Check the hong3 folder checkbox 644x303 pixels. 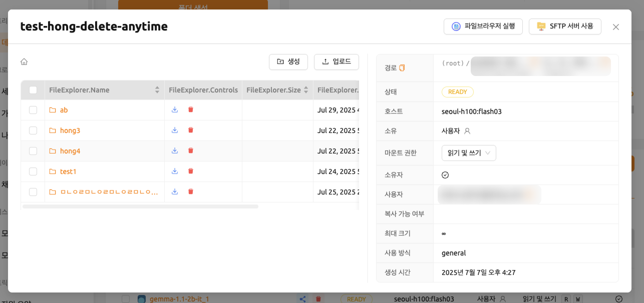(33, 130)
